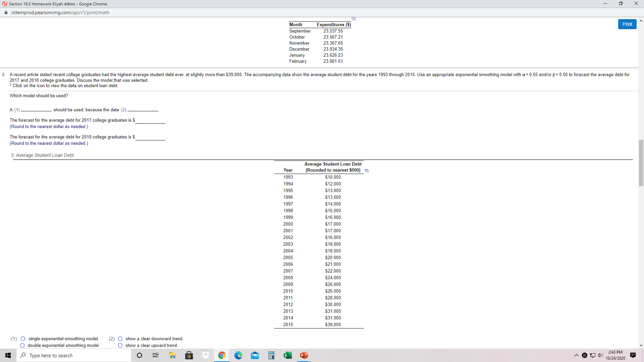This screenshot has width=644, height=362.
Task: Open PowerPoint from the taskbar
Action: click(x=304, y=355)
